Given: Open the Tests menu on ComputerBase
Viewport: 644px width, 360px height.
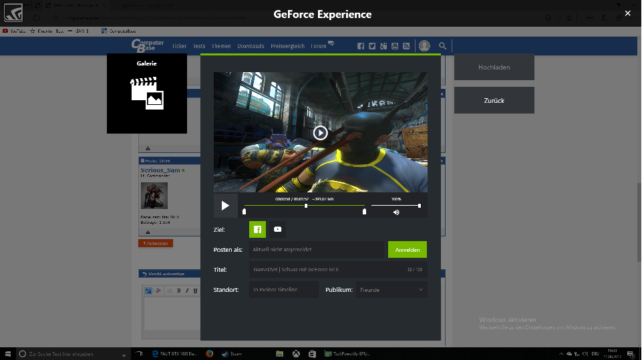Looking at the screenshot, I should click(x=199, y=46).
